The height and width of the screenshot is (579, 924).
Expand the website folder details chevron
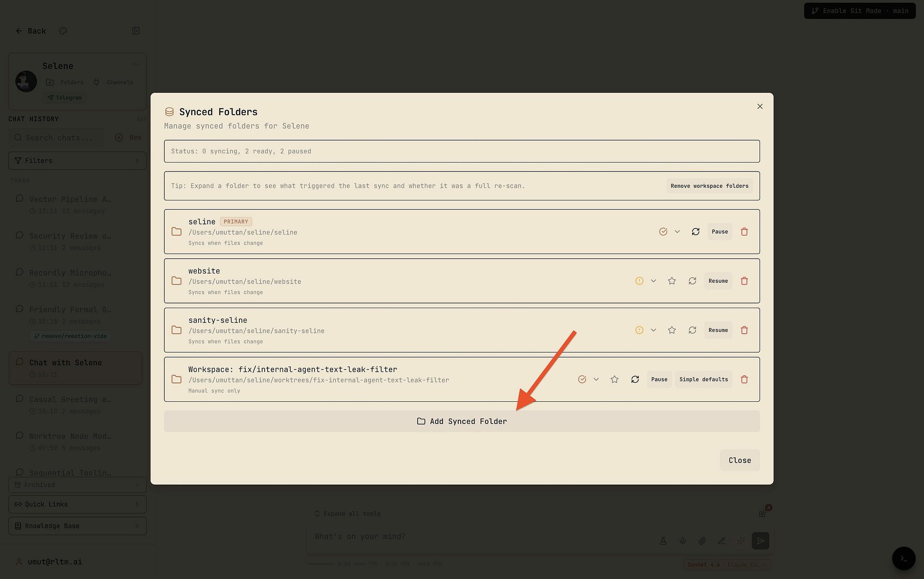coord(653,281)
